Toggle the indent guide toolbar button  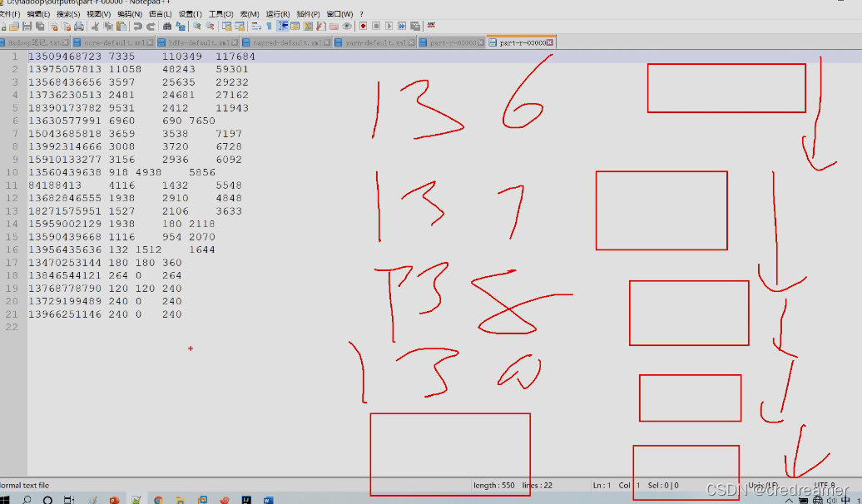(x=283, y=26)
